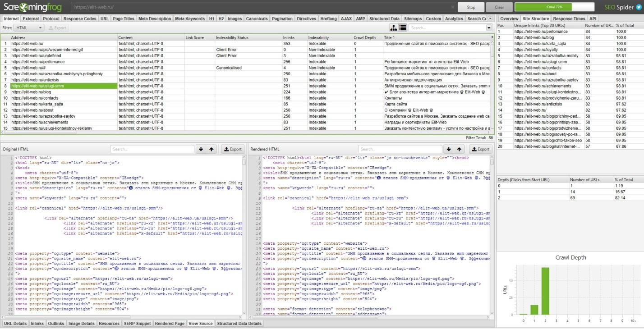
Task: Select row https://elit-web.ru/karta_sajta in main table
Action: 246,104
